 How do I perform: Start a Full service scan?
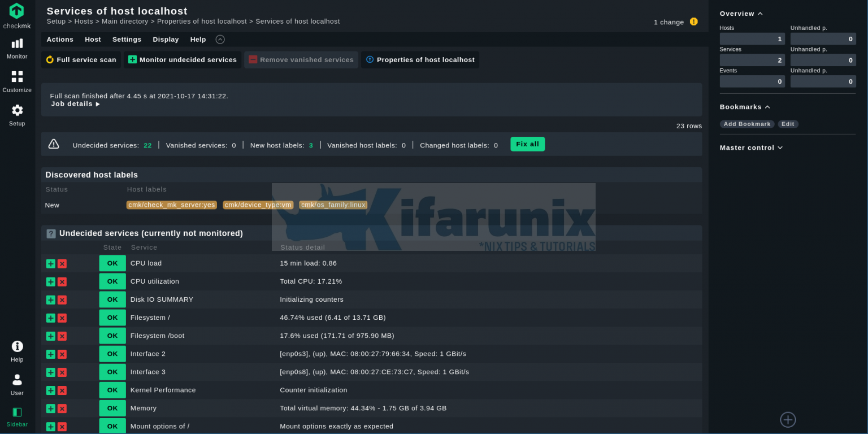(x=81, y=59)
